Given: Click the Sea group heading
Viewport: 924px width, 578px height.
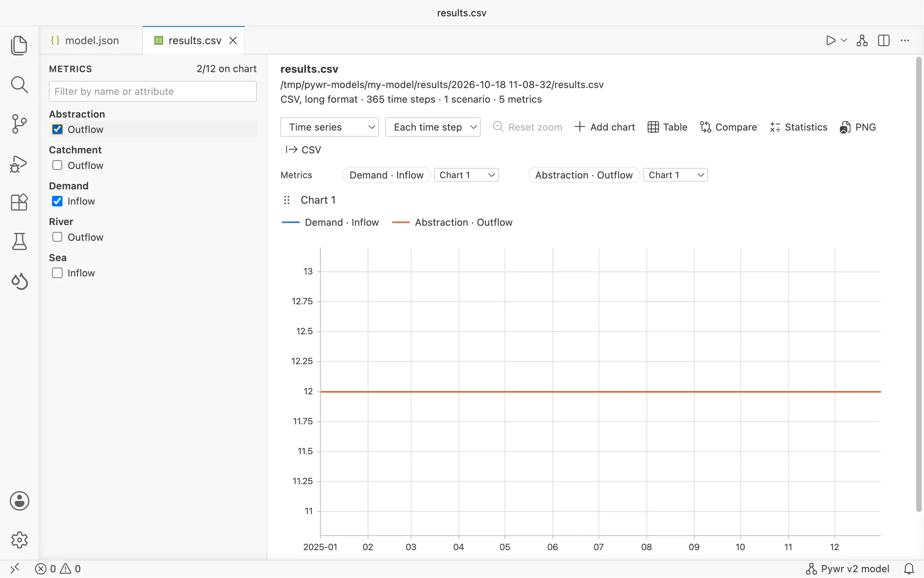Looking at the screenshot, I should tap(58, 258).
